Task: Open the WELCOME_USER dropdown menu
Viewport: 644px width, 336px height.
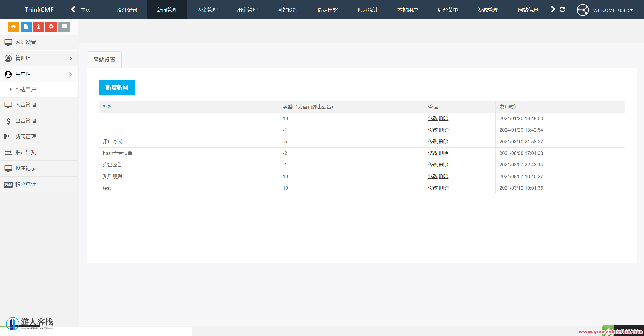Action: click(613, 10)
